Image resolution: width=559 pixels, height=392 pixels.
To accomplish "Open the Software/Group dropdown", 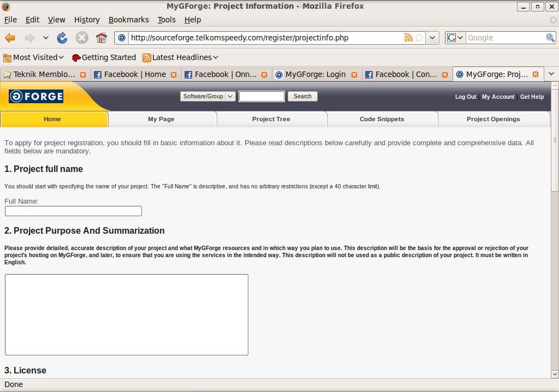I will pos(207,97).
